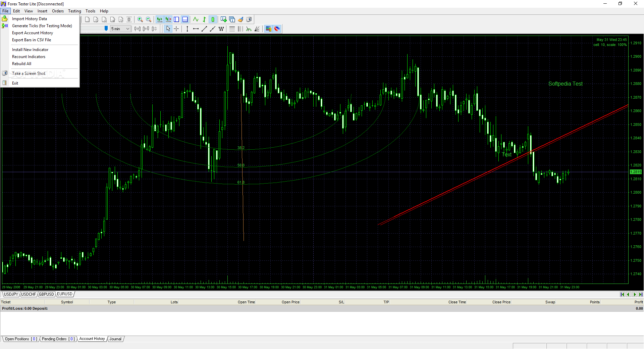Choose Generate Ticks (for Testing Mode)
Screen dimensions: 644x349
pyautogui.click(x=40, y=26)
